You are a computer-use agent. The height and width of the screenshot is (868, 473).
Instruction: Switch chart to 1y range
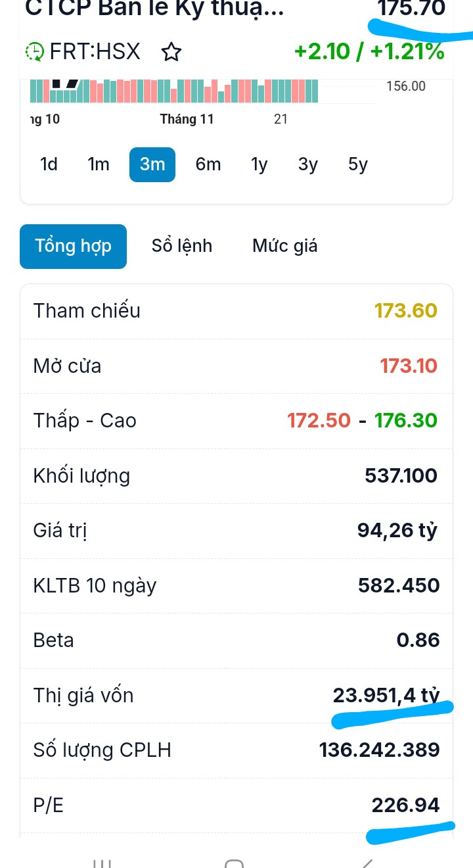tap(259, 164)
